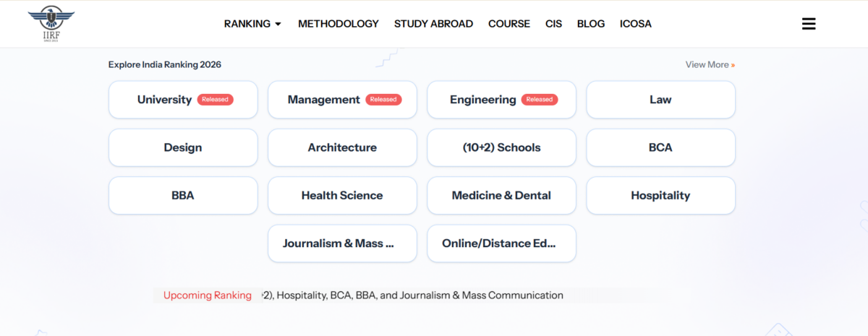Screen dimensions: 868x336
Task: Select the CIS navigation item
Action: tap(553, 24)
